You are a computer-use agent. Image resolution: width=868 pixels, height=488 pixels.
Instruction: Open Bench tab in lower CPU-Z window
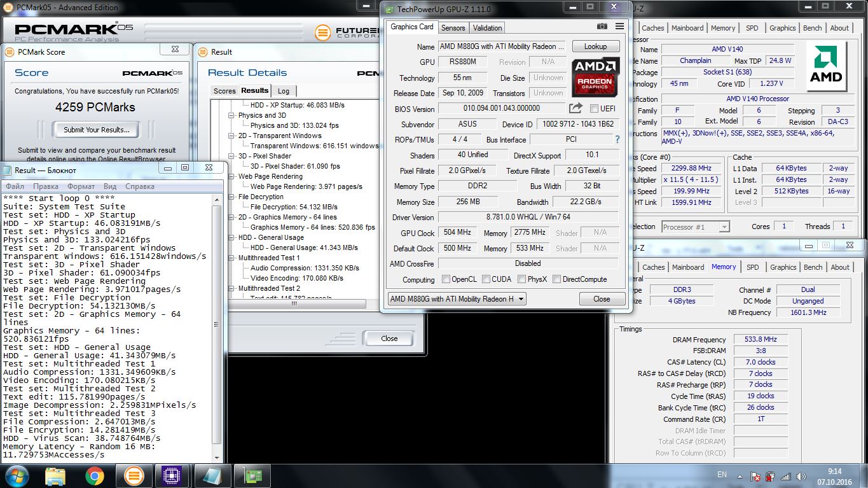(x=813, y=267)
